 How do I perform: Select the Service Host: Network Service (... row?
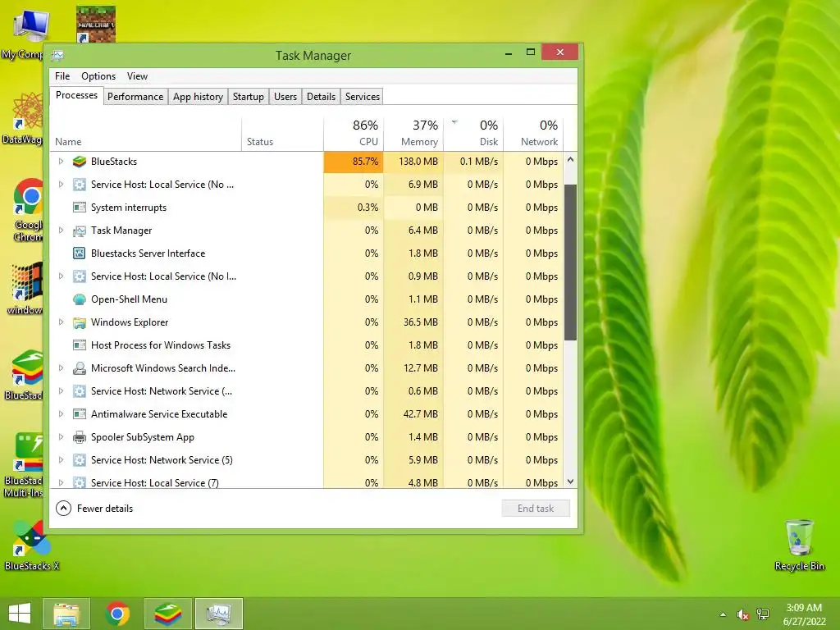click(307, 391)
